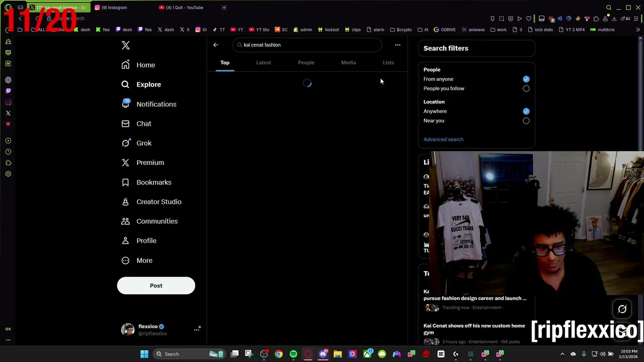The height and width of the screenshot is (362, 644).
Task: Open Player icon in Opera sidebar
Action: [x=8, y=141]
